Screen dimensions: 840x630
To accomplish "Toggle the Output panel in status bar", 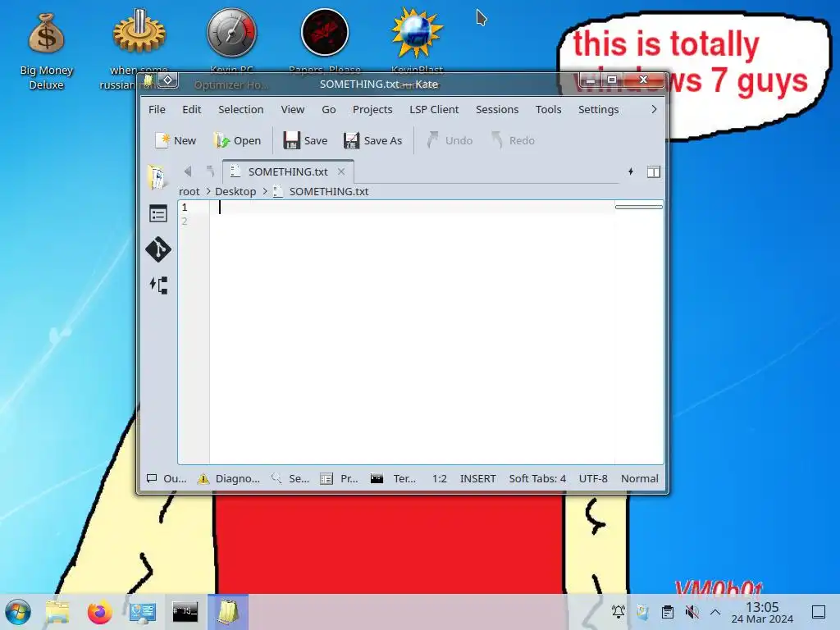I will (166, 478).
